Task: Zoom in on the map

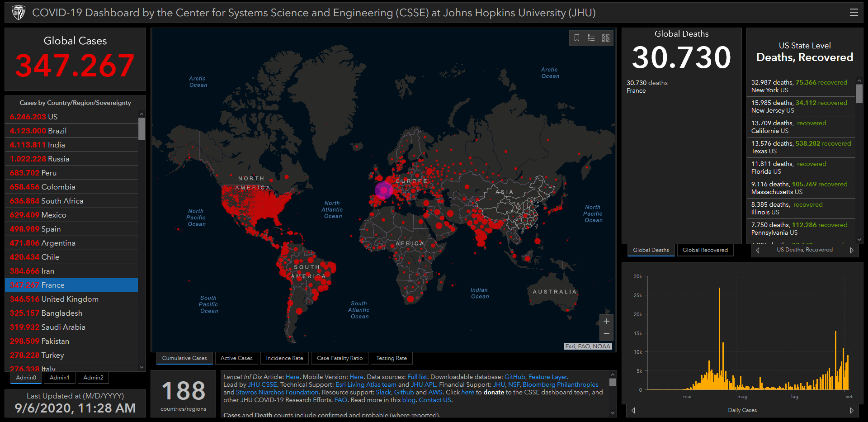Action: [x=607, y=321]
